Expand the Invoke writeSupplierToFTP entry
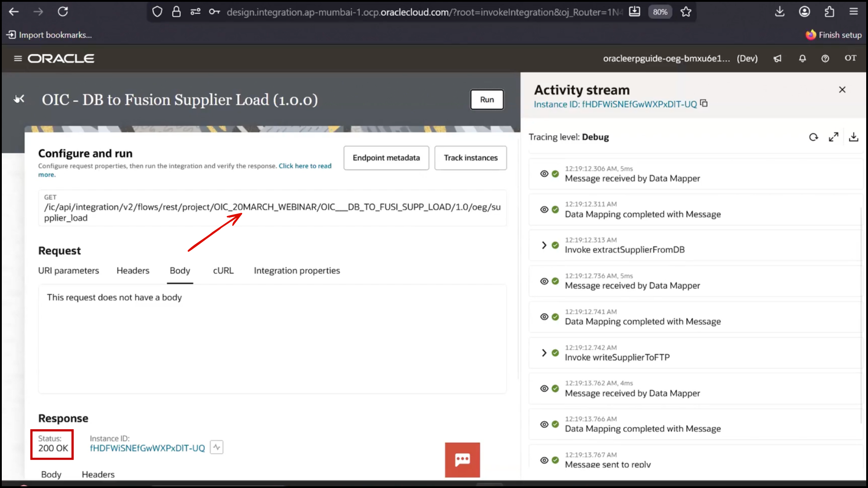The image size is (868, 488). point(544,353)
